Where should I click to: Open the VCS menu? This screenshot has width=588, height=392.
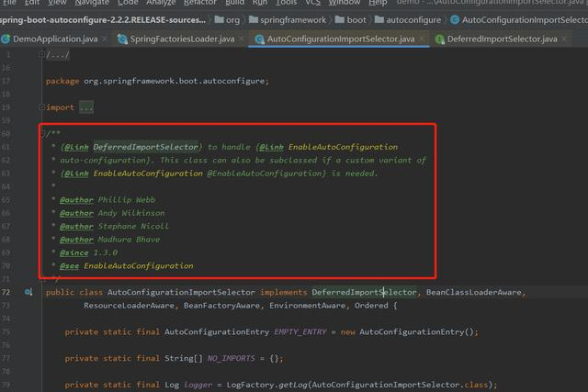pos(312,2)
